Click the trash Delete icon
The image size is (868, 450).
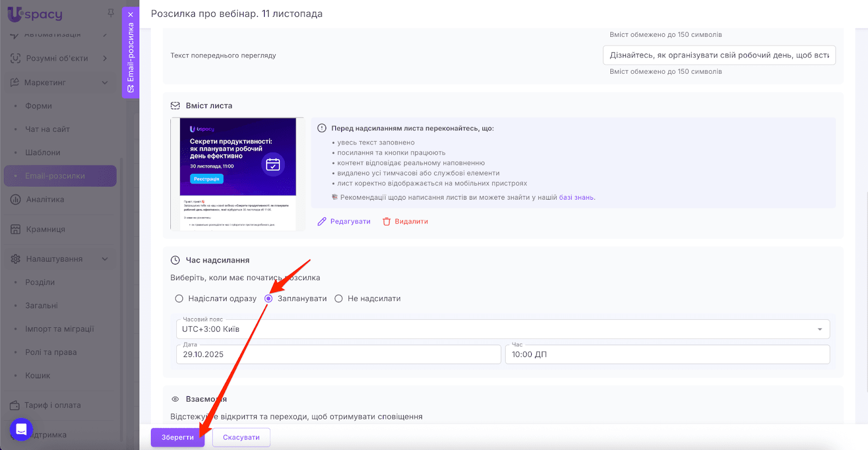click(x=387, y=221)
